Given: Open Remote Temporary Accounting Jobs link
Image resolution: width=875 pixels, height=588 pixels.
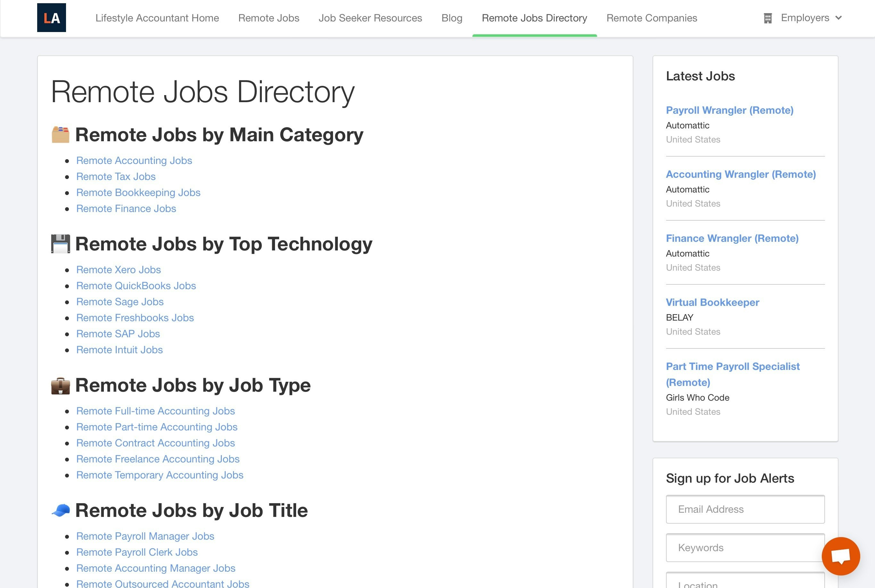Looking at the screenshot, I should coord(160,475).
